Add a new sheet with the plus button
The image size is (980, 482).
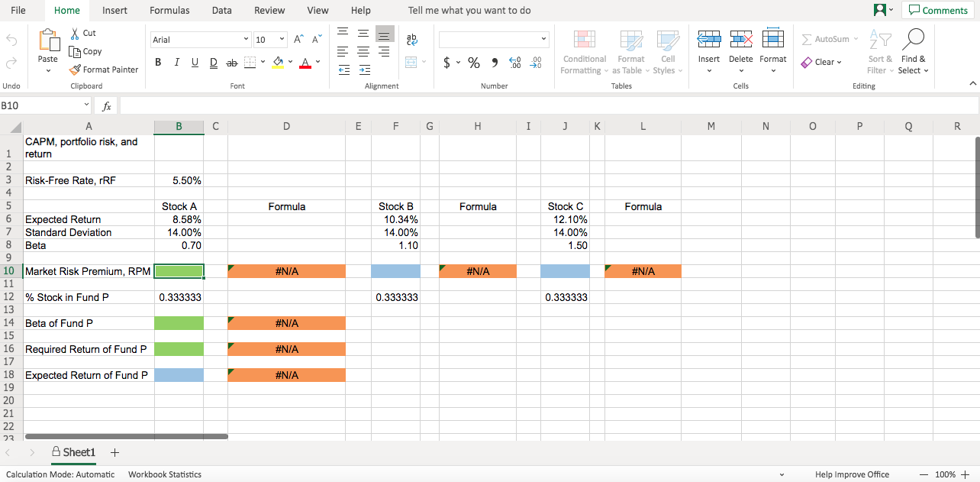pyautogui.click(x=114, y=452)
